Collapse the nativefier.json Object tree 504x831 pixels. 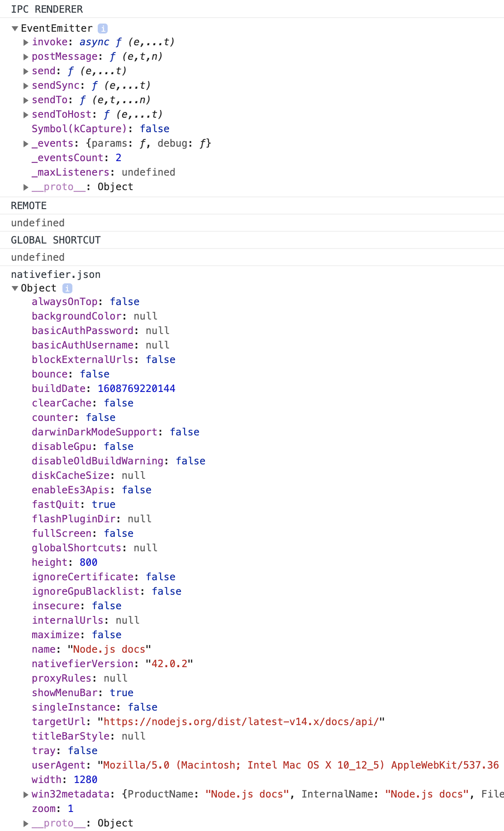tap(15, 288)
